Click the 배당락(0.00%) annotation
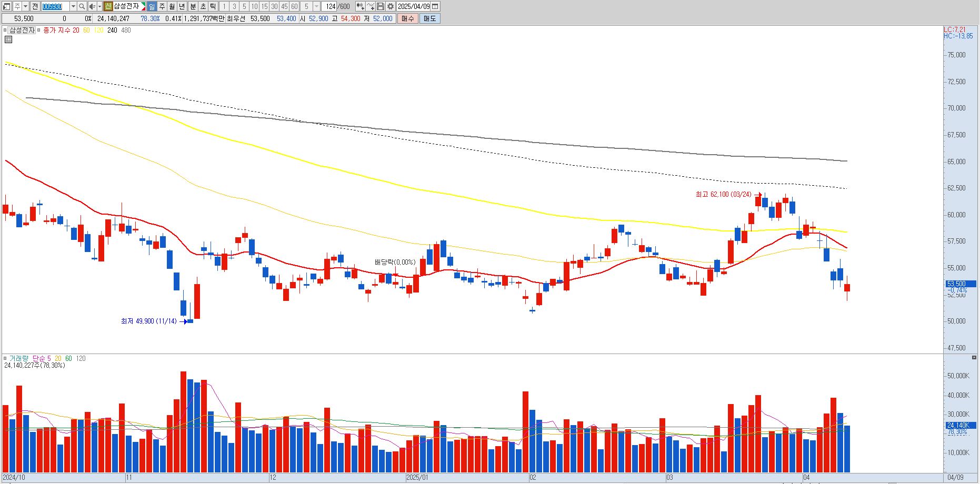The height and width of the screenshot is (484, 980). pos(395,262)
